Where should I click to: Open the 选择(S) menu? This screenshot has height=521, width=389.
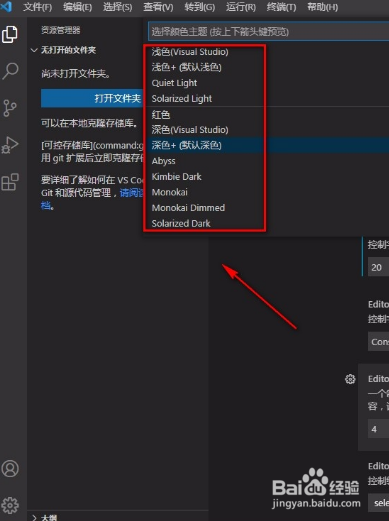(x=117, y=7)
